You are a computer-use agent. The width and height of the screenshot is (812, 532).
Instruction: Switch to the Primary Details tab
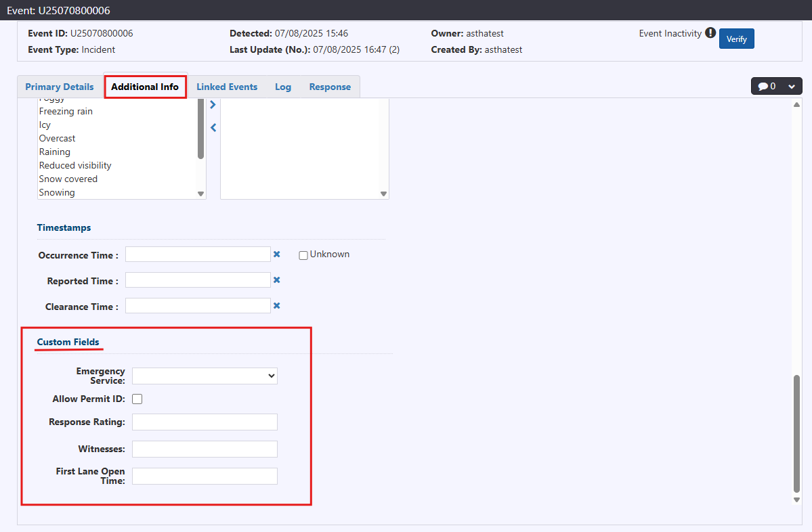coord(60,87)
